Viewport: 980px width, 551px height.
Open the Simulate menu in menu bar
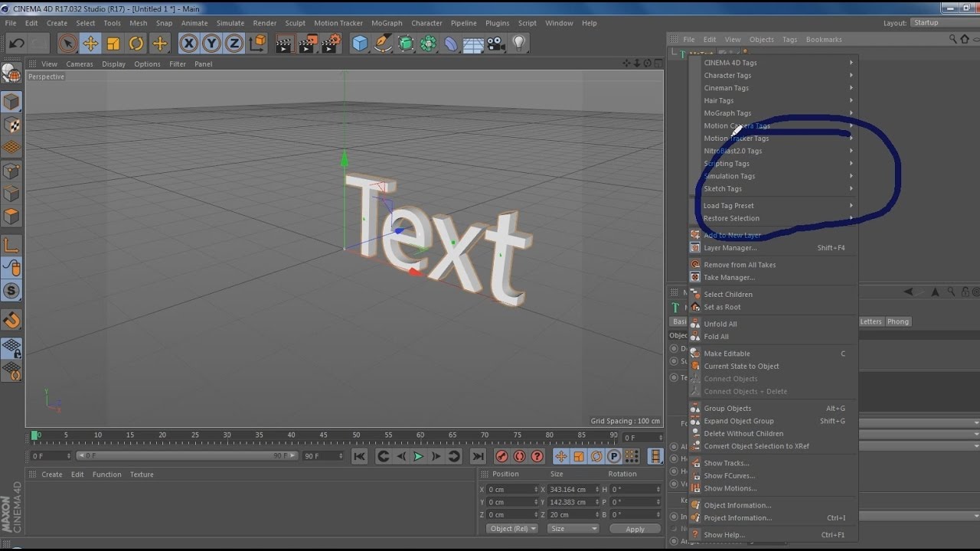pos(230,23)
